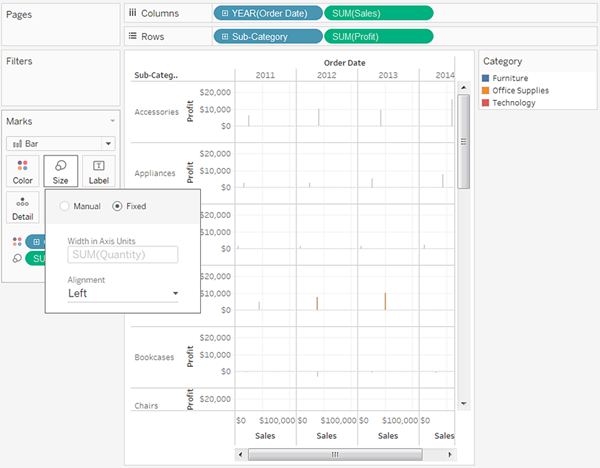Click the SUM(Profit) pill on Rows
The height and width of the screenshot is (468, 600).
point(378,37)
